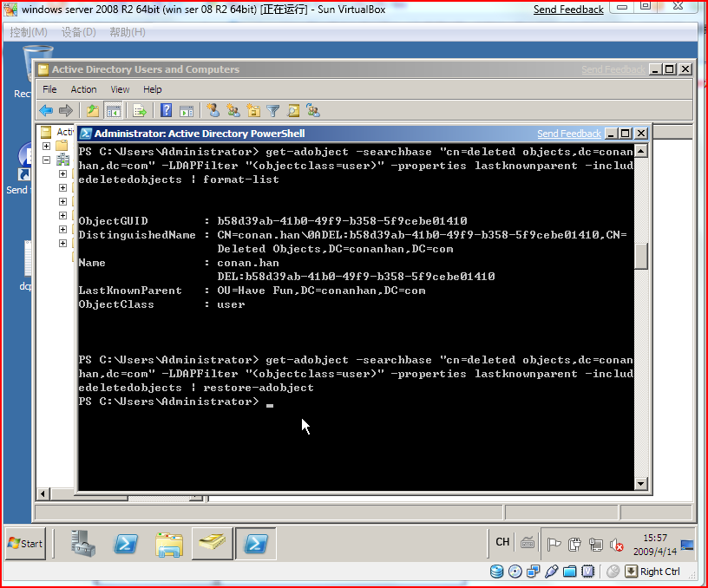Click the Back arrow in ADUC toolbar

[x=46, y=110]
